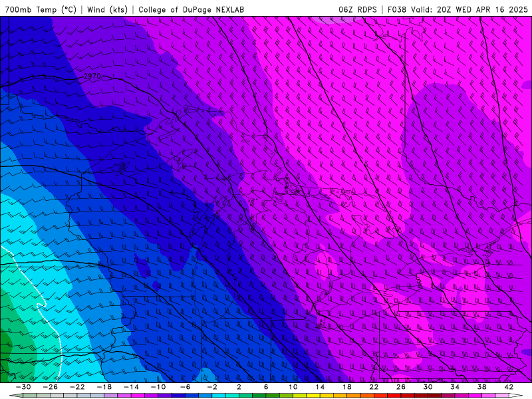Click the 18 legend tick label
This screenshot has width=532, height=399.
(x=346, y=387)
